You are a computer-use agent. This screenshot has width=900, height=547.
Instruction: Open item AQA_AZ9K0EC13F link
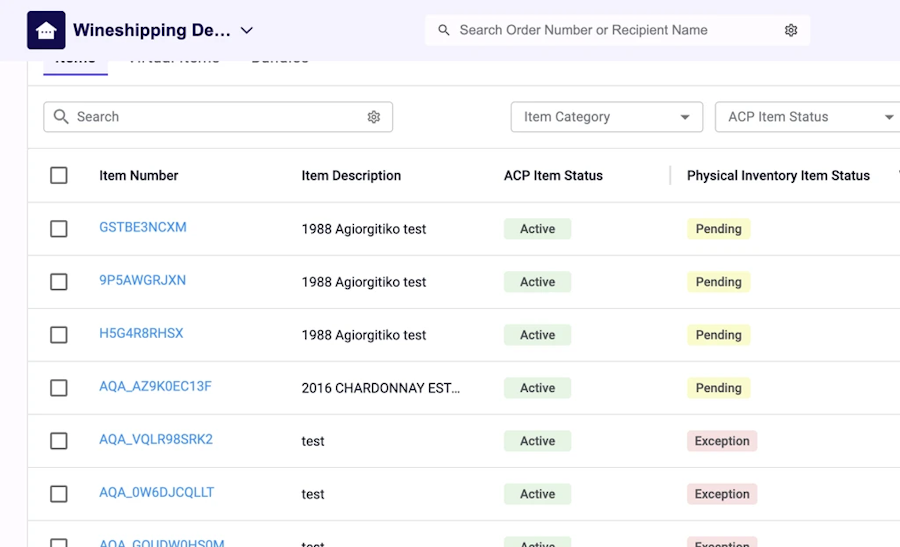pyautogui.click(x=155, y=387)
